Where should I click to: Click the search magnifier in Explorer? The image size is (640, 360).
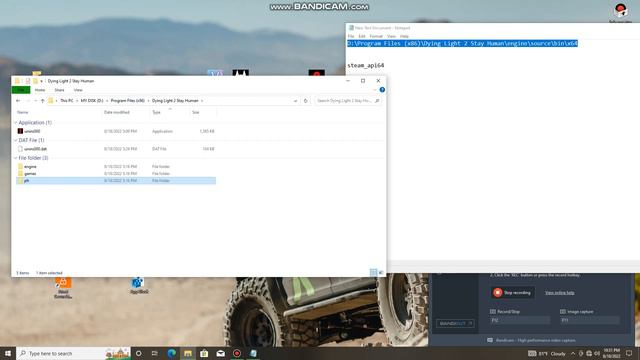[377, 101]
